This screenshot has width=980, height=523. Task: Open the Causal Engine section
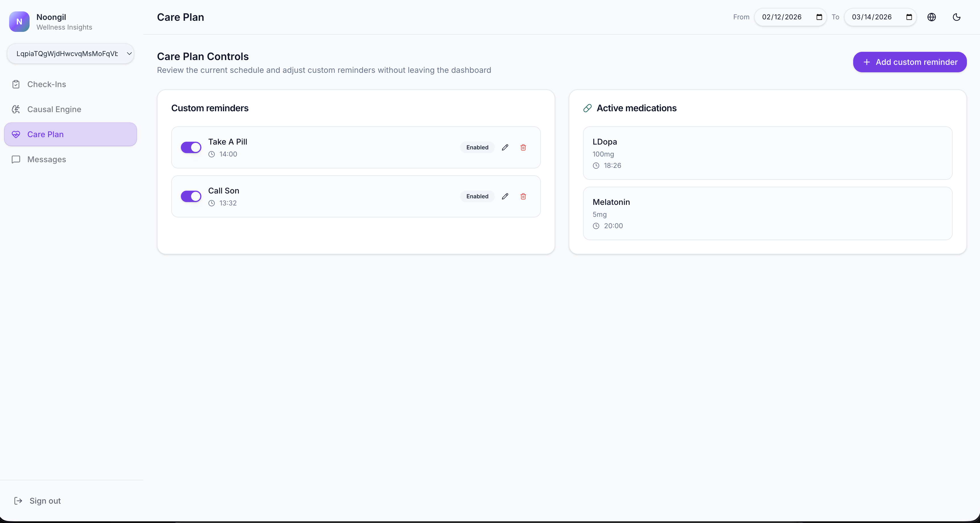tap(54, 109)
